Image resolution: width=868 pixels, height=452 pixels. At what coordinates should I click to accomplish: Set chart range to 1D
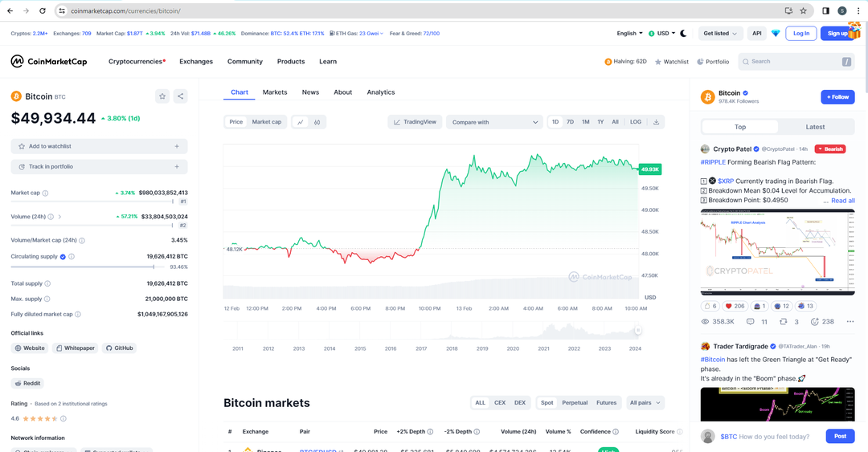[555, 122]
